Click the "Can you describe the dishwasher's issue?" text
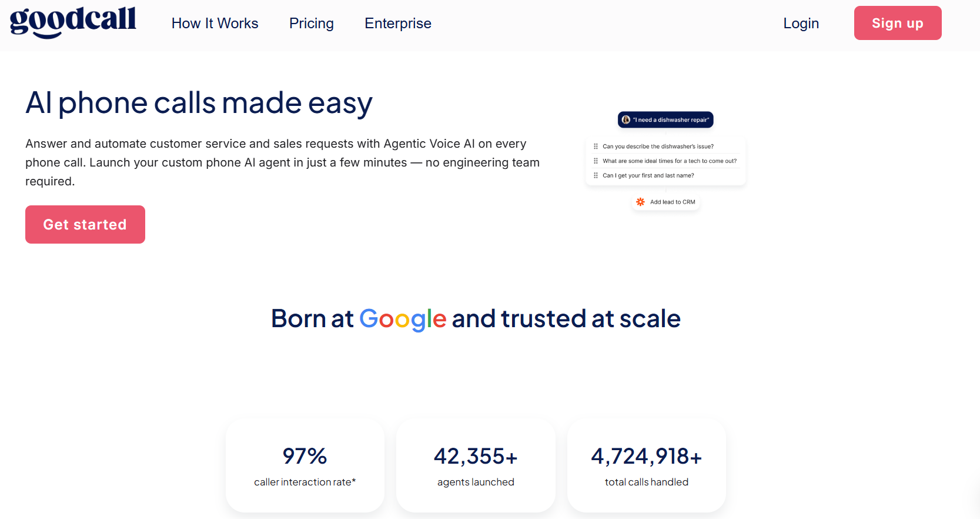The width and height of the screenshot is (980, 519). point(658,147)
